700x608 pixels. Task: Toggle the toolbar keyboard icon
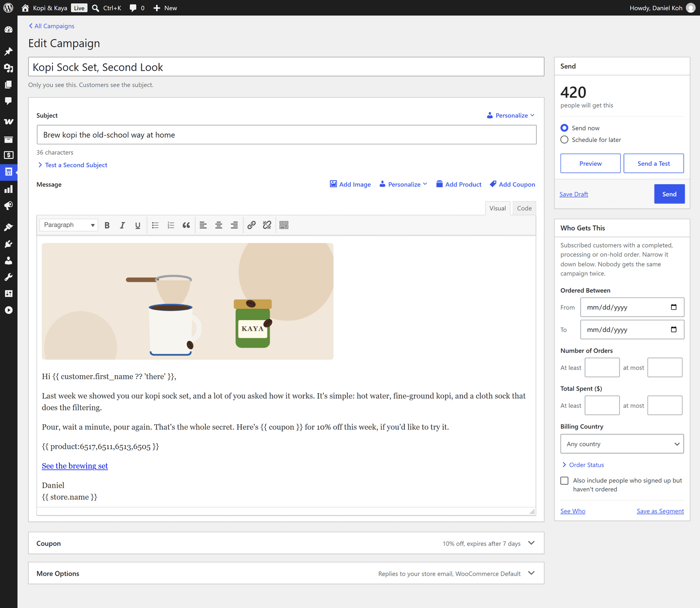click(x=284, y=225)
